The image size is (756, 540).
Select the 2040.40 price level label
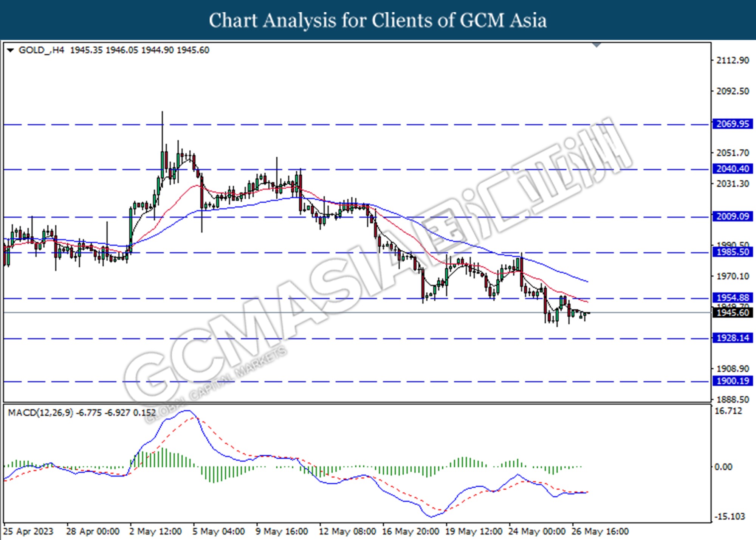click(733, 169)
